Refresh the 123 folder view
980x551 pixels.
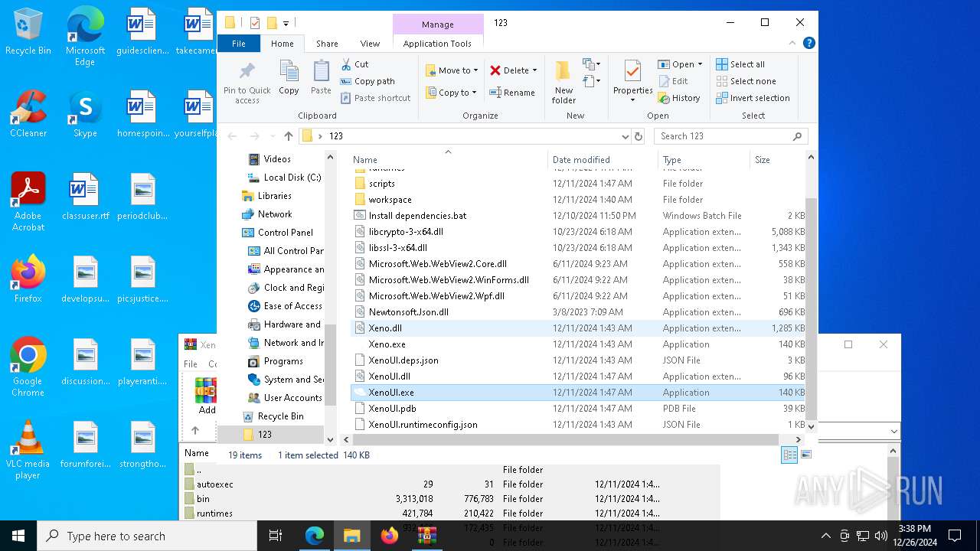[639, 136]
